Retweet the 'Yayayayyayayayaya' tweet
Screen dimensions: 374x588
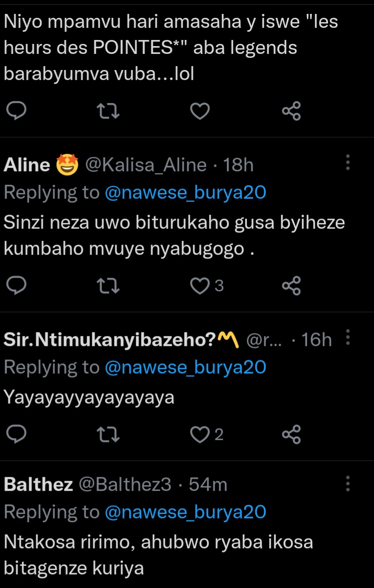(x=108, y=434)
